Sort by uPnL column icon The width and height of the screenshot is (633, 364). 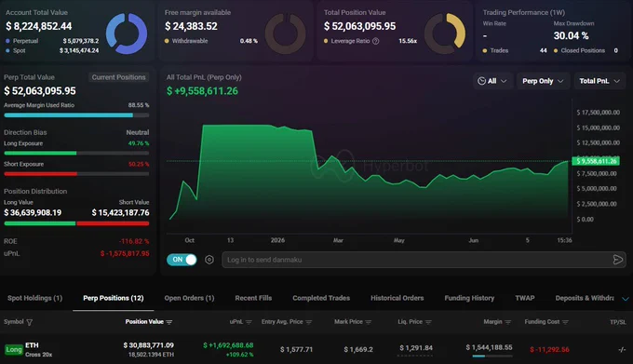coord(249,322)
